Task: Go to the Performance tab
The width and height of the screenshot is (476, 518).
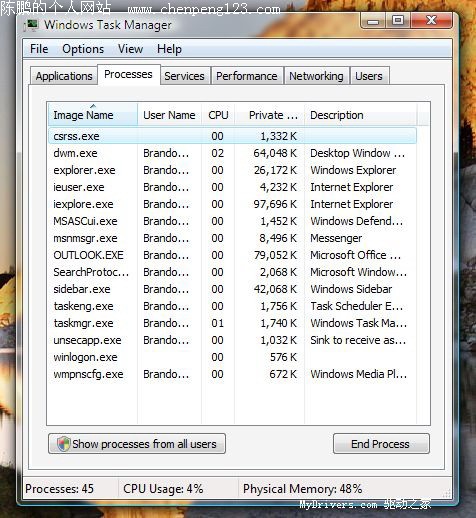Action: pyautogui.click(x=247, y=76)
